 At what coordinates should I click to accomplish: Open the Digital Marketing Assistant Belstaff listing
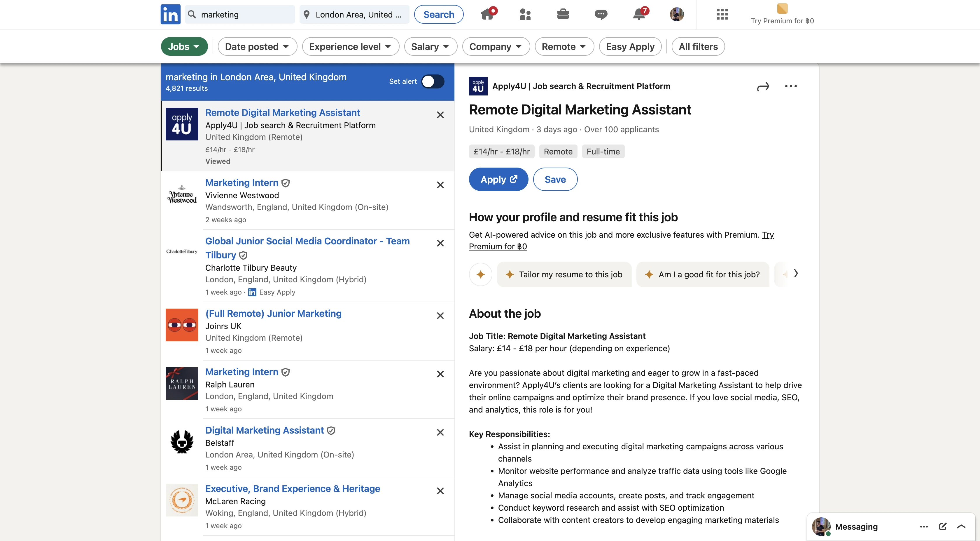click(265, 430)
